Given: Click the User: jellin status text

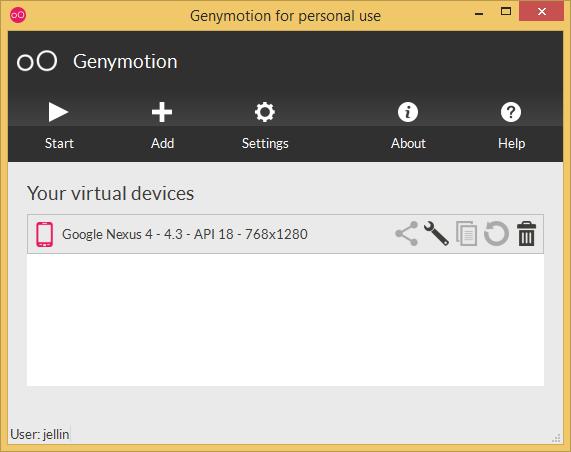Looking at the screenshot, I should pyautogui.click(x=40, y=434).
